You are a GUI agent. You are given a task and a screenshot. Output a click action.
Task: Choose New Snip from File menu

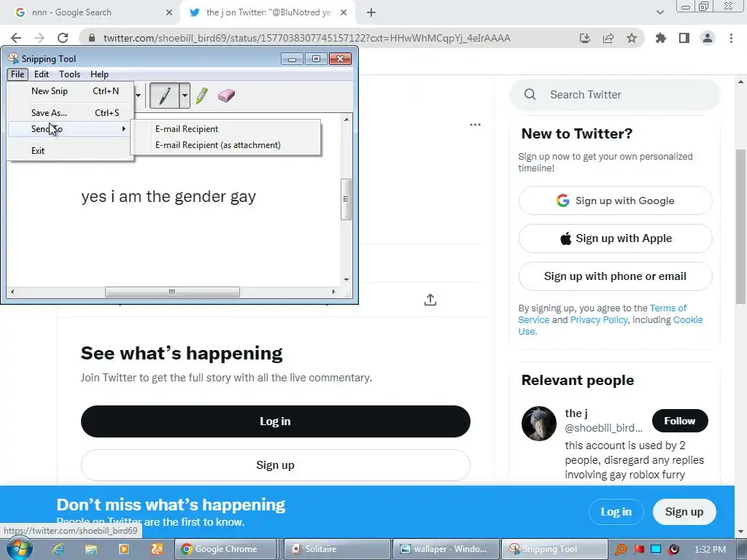[70, 91]
